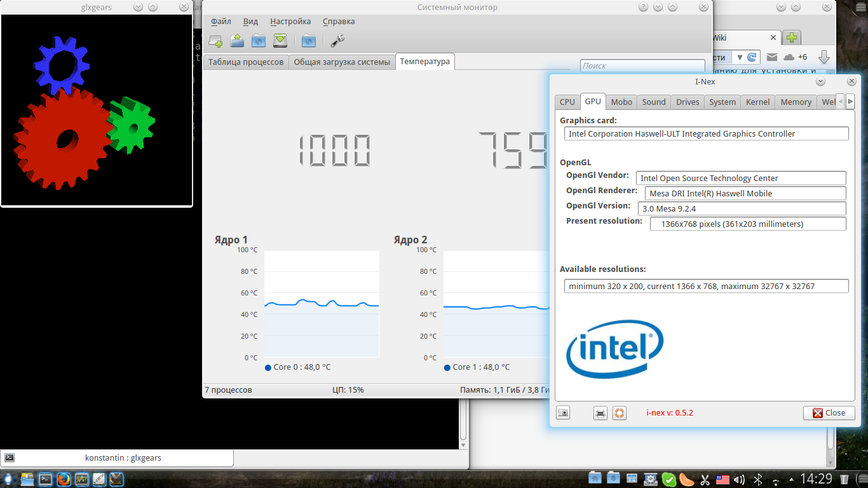Open the Drives tab in I-Nex
The image size is (868, 488).
(688, 102)
